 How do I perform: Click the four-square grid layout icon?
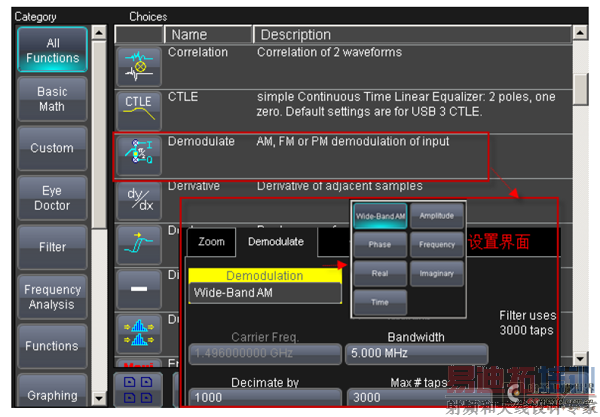point(138,390)
